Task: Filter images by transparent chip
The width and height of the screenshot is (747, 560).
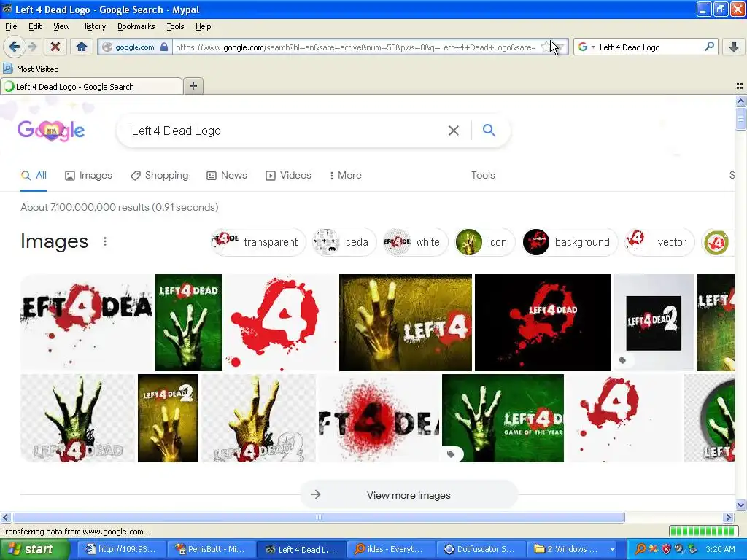Action: [258, 242]
